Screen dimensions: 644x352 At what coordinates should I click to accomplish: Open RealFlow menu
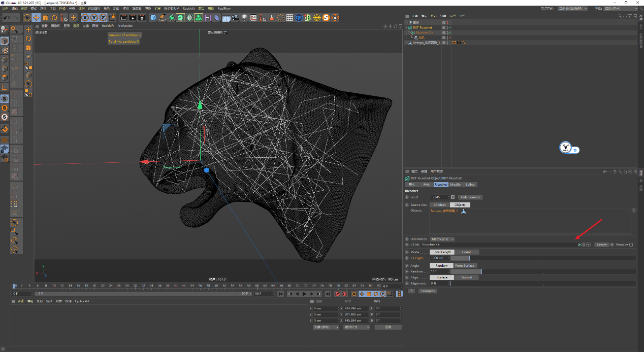coord(224,9)
